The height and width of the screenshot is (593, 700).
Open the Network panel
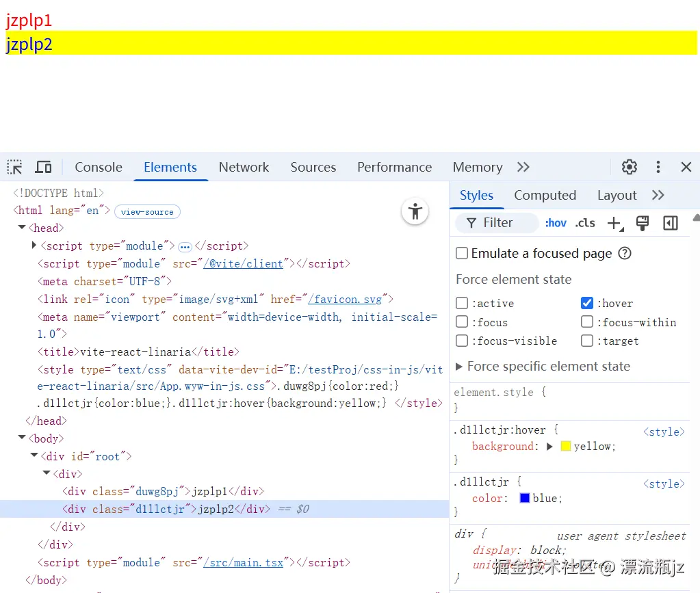pos(244,167)
